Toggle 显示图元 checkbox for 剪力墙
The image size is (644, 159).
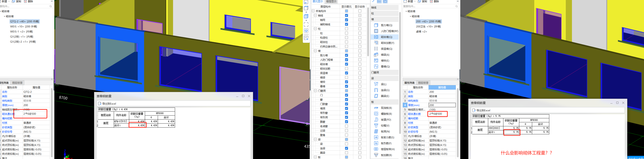click(x=346, y=55)
